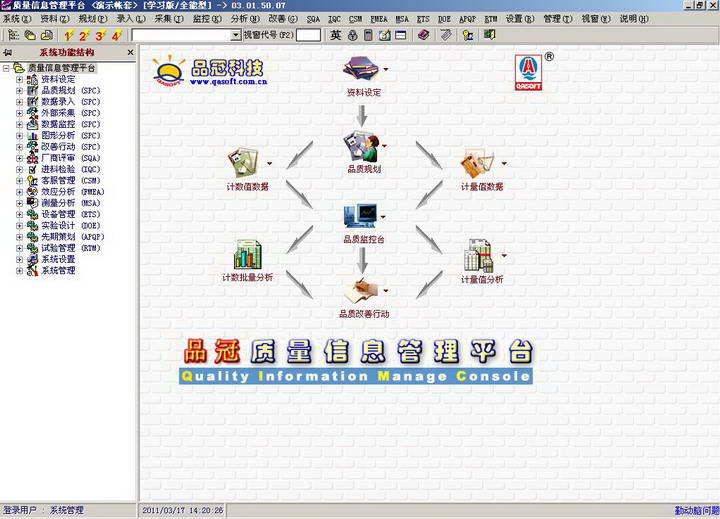The image size is (720, 519).
Task: Open dropdown arrow beside 计量值分析 icon
Action: [x=504, y=255]
